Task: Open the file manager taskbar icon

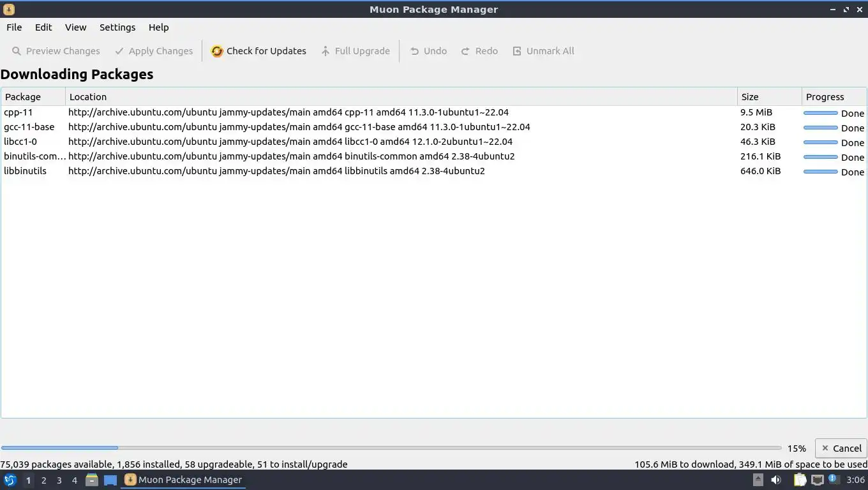Action: pos(92,480)
